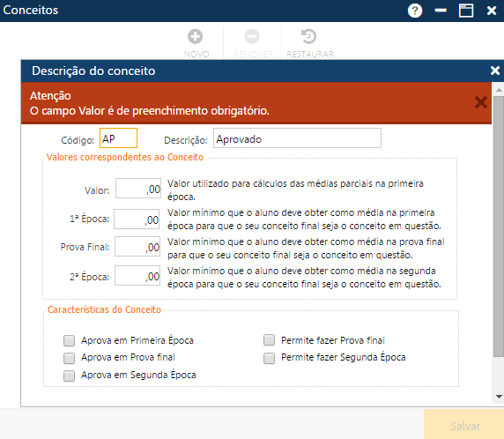Click the dialog scrollbar down arrow
Viewport: 504px width, 439px height.
(499, 397)
